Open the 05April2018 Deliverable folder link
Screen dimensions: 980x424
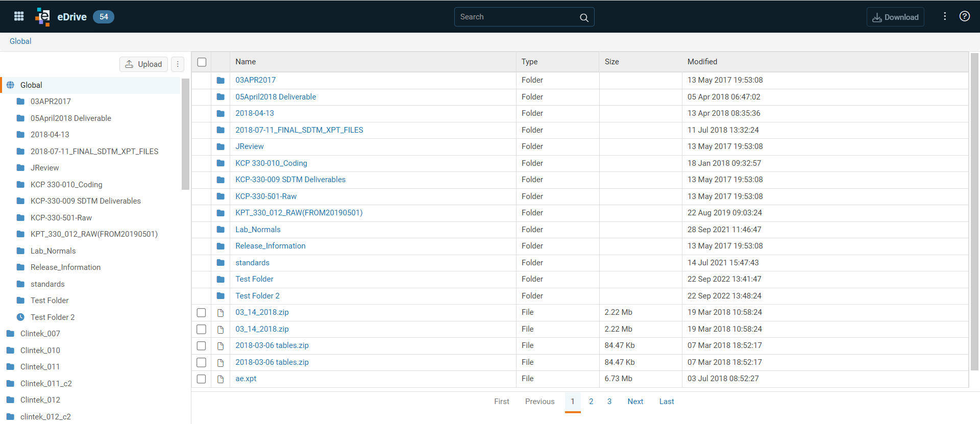click(x=276, y=97)
